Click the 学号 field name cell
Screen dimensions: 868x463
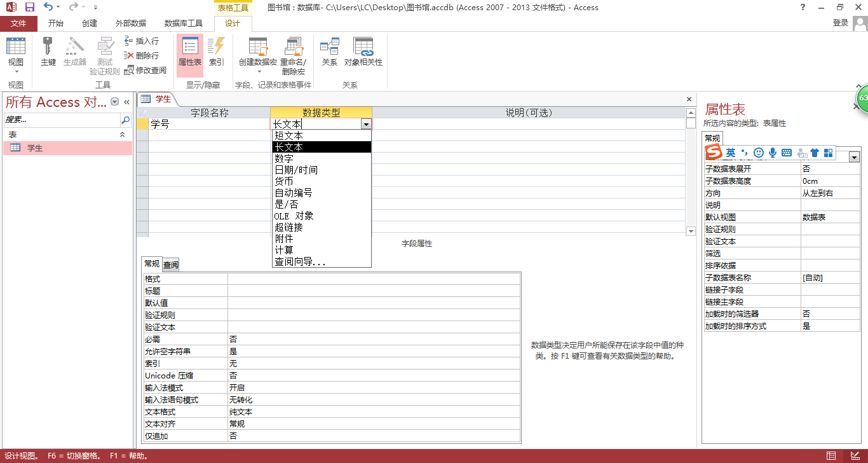click(209, 125)
